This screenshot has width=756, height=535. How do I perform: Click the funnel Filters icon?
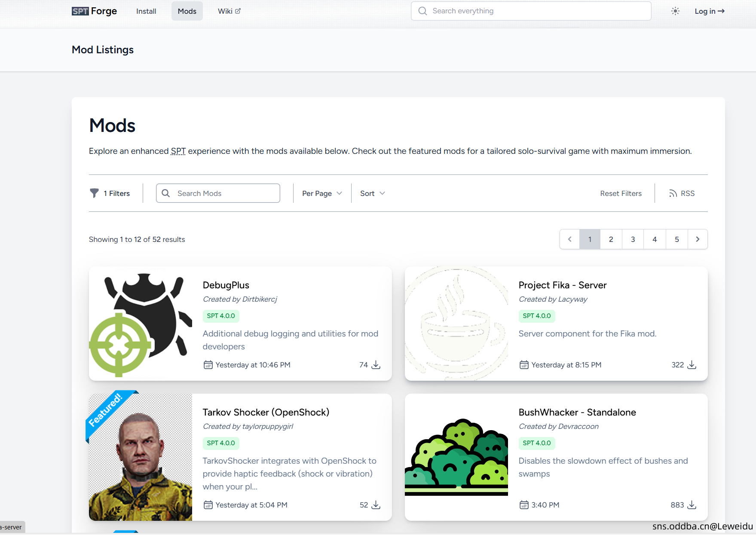(x=94, y=193)
